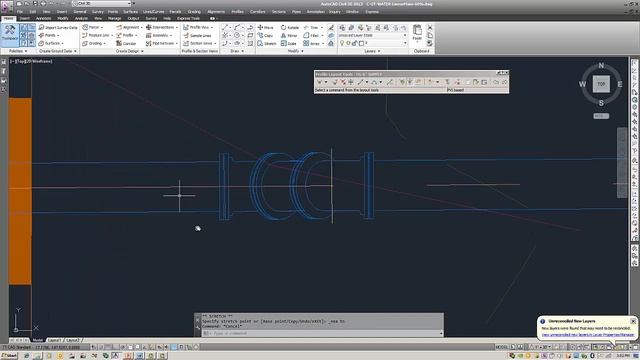Click the Profile View tool
The width and height of the screenshot is (640, 360).
198,27
